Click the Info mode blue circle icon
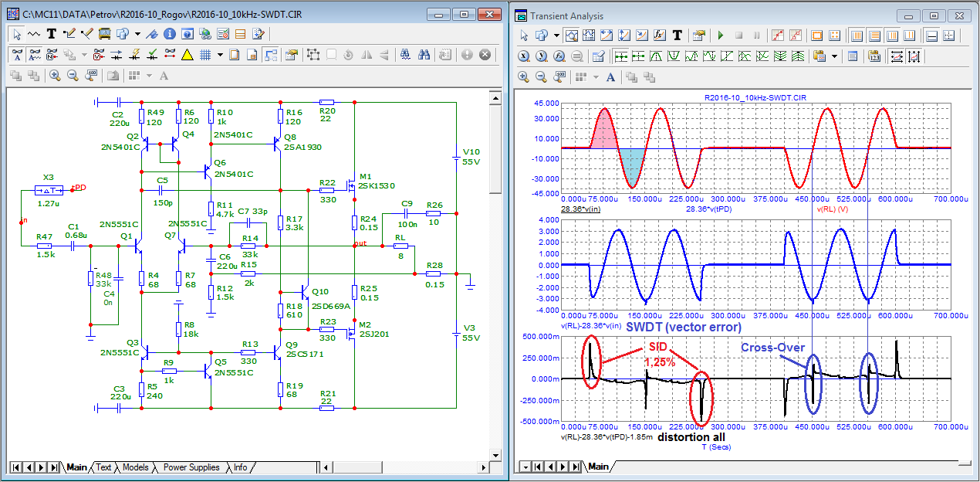Viewport: 980px width, 482px height. (170, 34)
